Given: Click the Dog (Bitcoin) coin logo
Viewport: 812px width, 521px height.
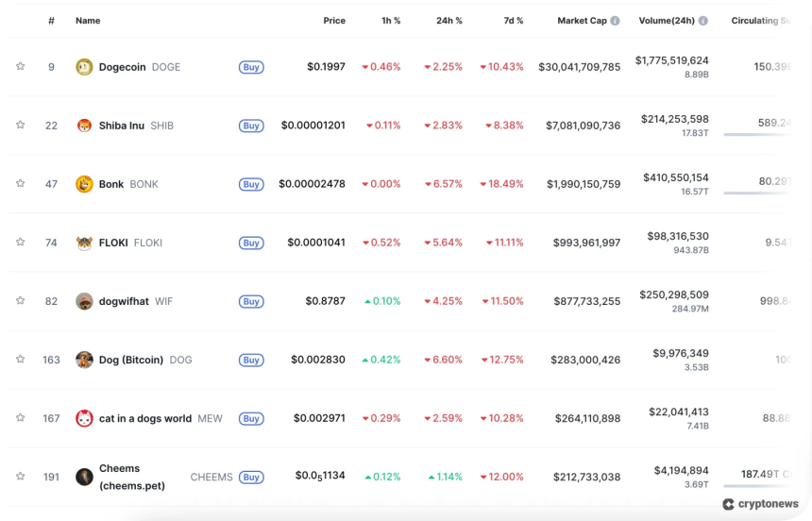Looking at the screenshot, I should point(84,360).
